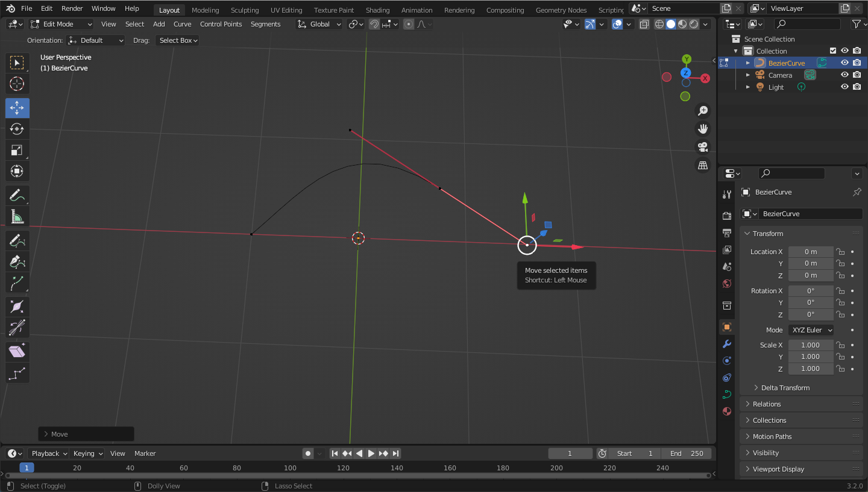Toggle the Location X lock
This screenshot has width=868, height=492.
840,252
